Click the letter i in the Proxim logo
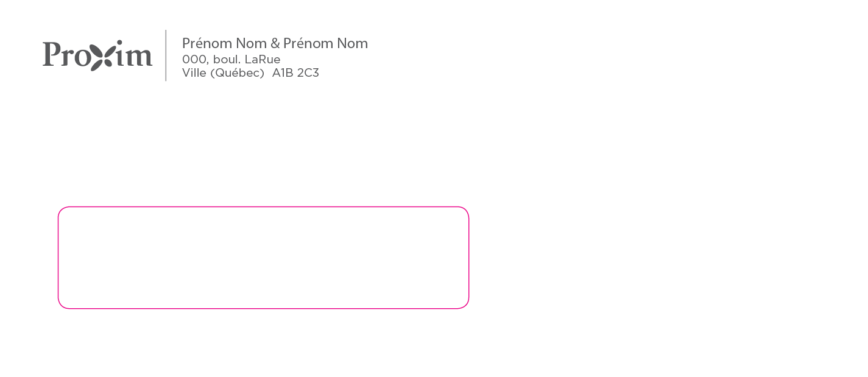 [x=120, y=58]
